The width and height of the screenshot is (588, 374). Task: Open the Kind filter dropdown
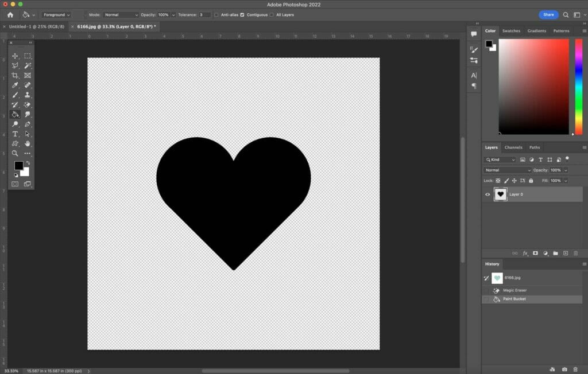pyautogui.click(x=500, y=159)
